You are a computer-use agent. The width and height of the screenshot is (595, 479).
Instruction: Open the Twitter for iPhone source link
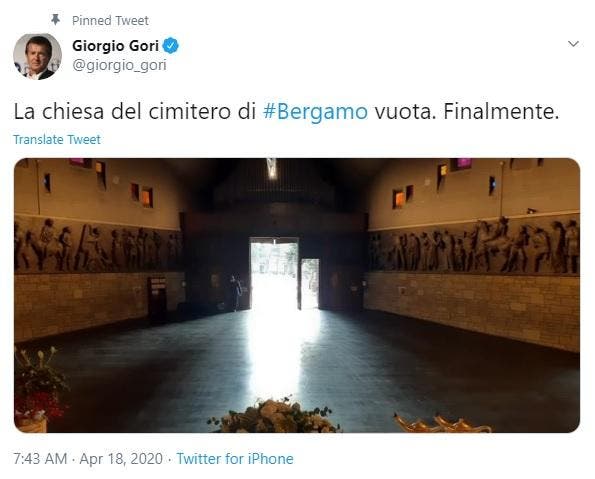pyautogui.click(x=235, y=459)
